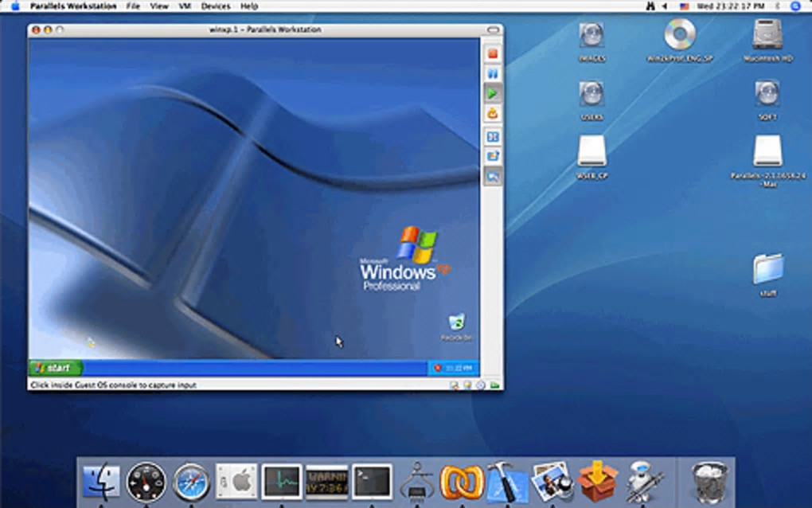Click the package box with arrow Dock icon
The image size is (812, 508).
click(x=597, y=482)
